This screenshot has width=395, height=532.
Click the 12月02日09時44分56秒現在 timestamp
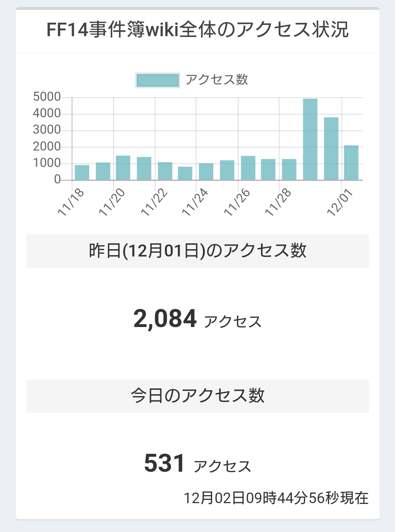[x=276, y=498]
